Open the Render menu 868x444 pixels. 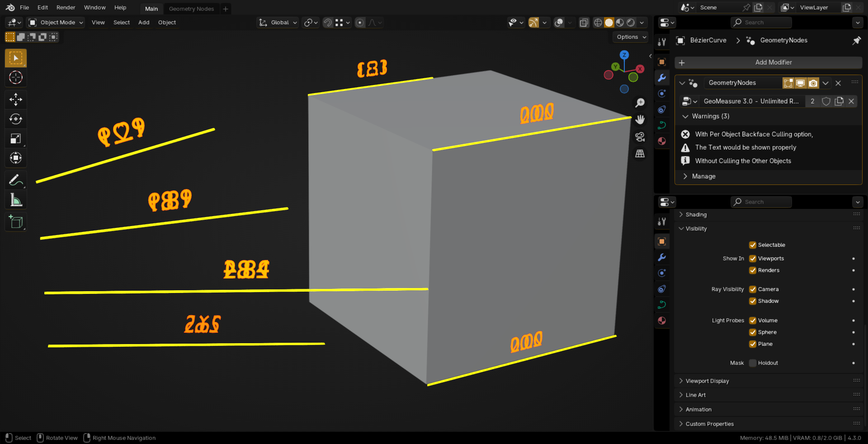pyautogui.click(x=66, y=8)
